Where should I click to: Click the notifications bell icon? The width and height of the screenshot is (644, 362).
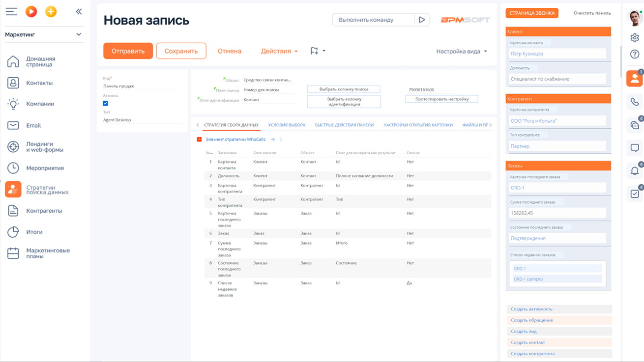635,170
